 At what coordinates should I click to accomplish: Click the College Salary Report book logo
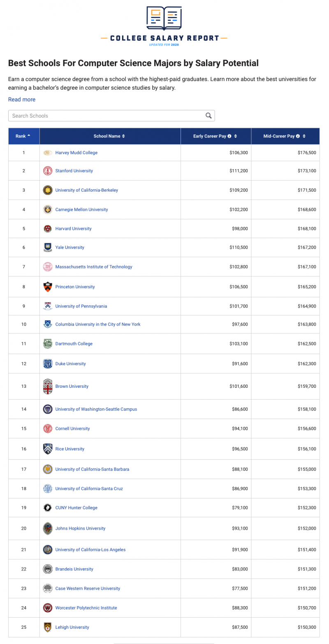[x=164, y=19]
